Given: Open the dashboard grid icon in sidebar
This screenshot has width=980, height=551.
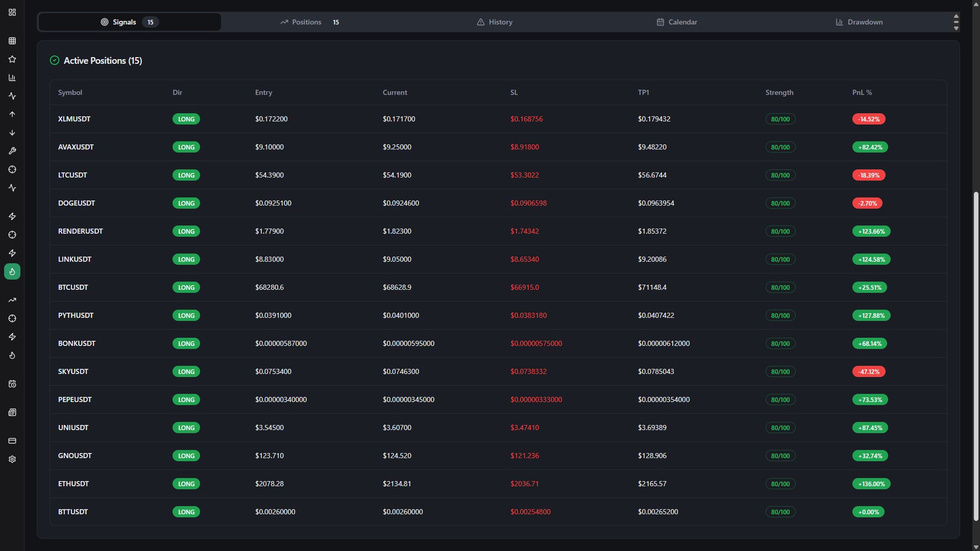Looking at the screenshot, I should tap(12, 12).
